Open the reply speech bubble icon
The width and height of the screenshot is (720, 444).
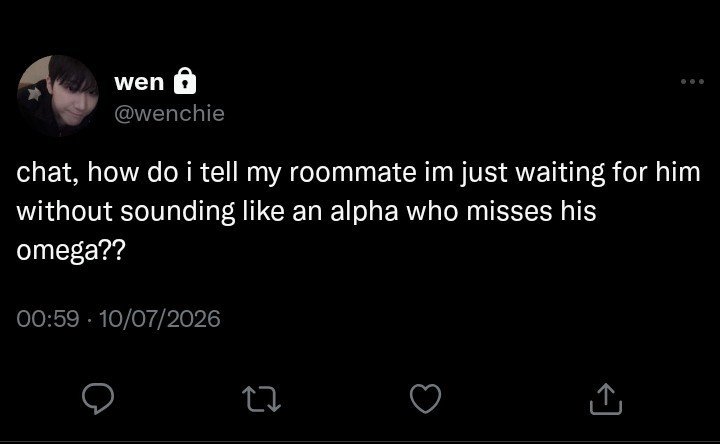click(x=98, y=399)
